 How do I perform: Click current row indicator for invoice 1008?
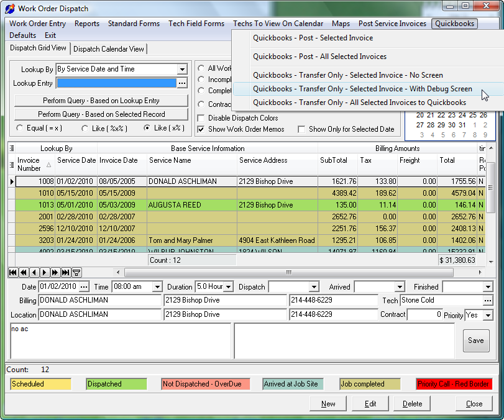click(x=12, y=181)
